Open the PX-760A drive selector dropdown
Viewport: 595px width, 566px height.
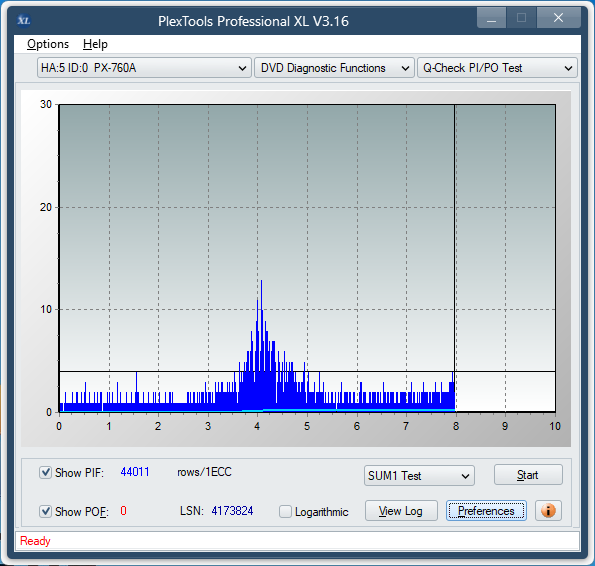coord(144,68)
